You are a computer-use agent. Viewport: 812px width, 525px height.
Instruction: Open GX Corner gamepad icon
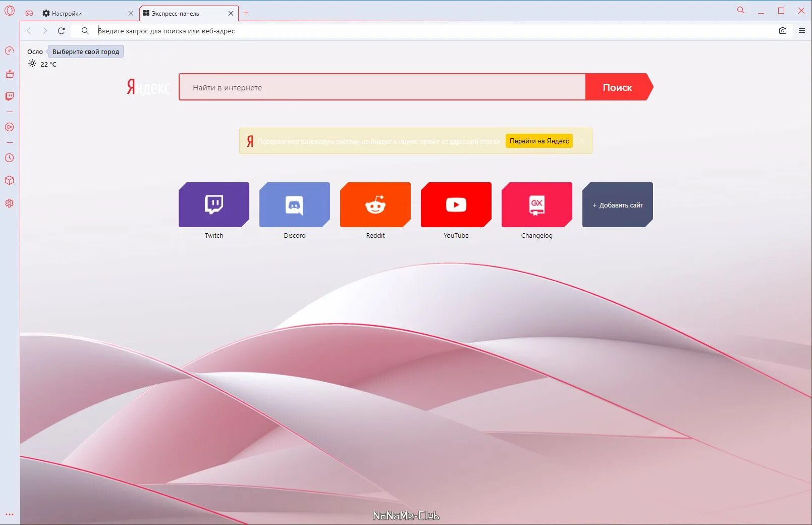coord(29,13)
